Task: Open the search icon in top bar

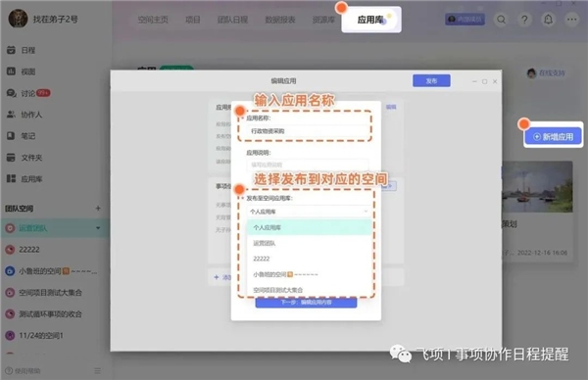Action: coord(502,20)
